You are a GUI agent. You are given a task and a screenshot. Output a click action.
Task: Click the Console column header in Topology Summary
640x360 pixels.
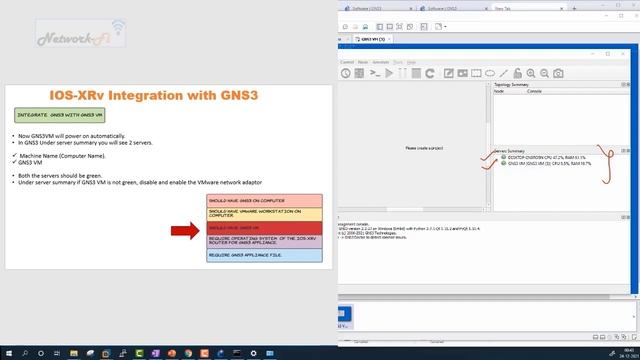(535, 91)
